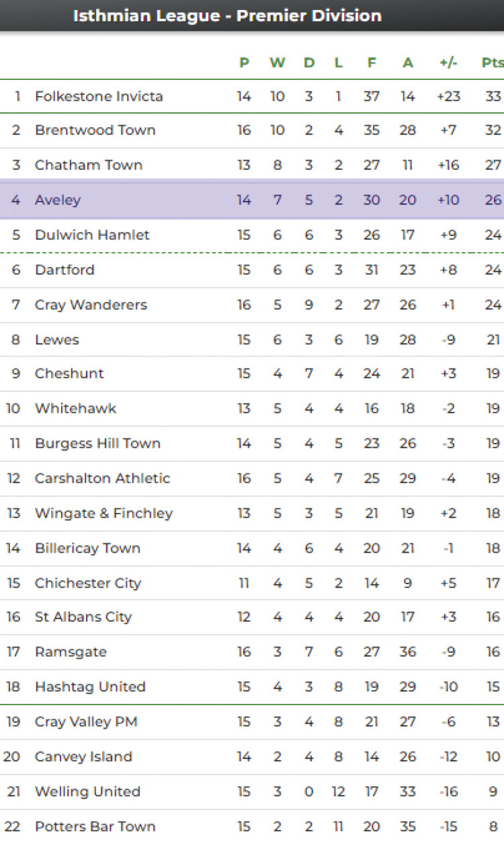The image size is (504, 845).
Task: Select Wingate & Finchley row
Action: [103, 513]
